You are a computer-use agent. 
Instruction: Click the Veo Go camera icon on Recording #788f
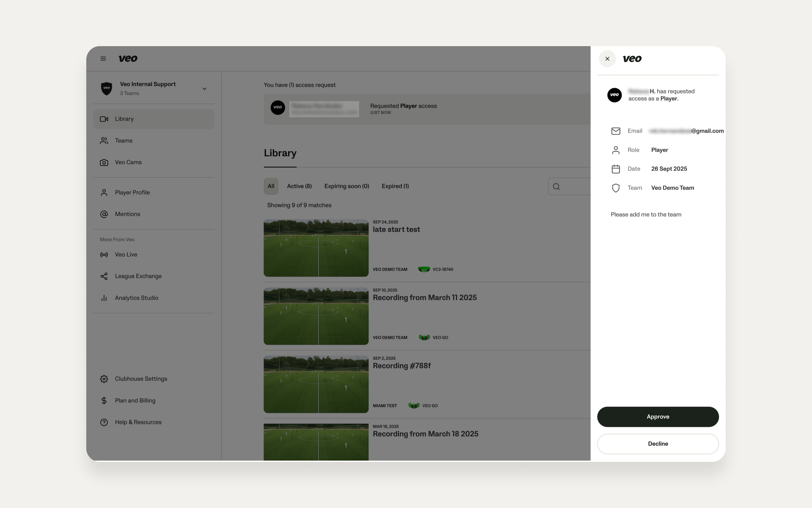pos(414,406)
